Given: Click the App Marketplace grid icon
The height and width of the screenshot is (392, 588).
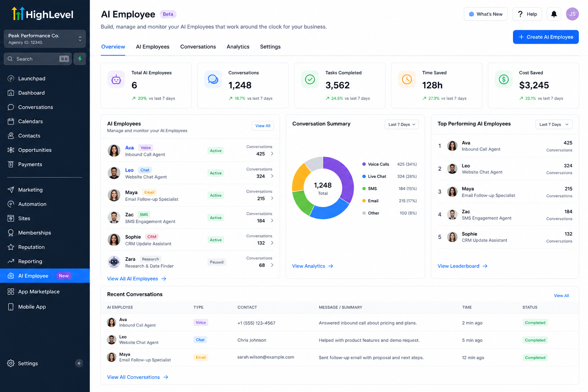Looking at the screenshot, I should pyautogui.click(x=11, y=292).
